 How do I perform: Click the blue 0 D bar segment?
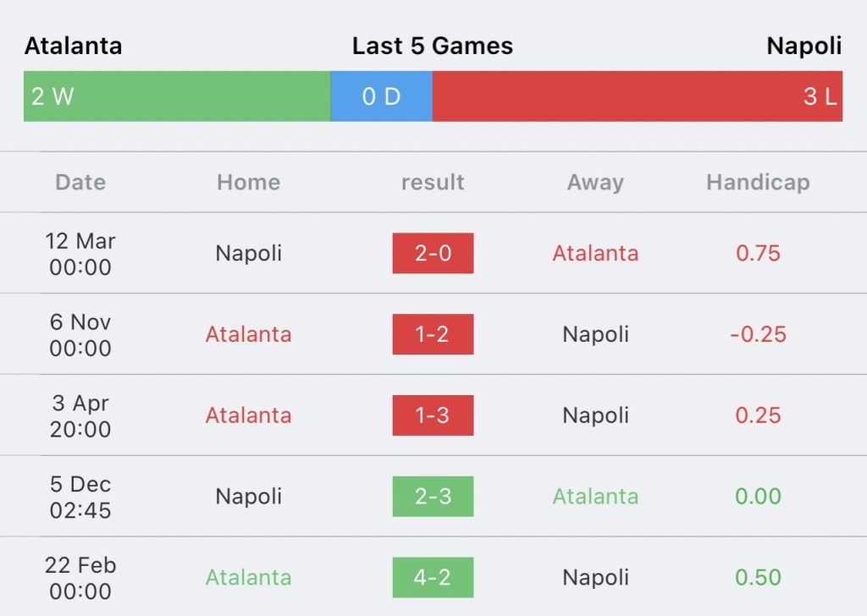382,96
